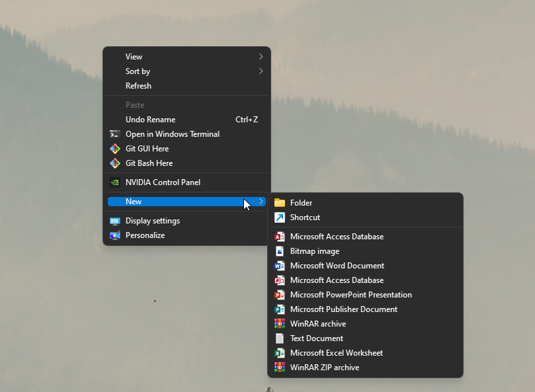
Task: Click the Text Document icon
Action: click(280, 338)
